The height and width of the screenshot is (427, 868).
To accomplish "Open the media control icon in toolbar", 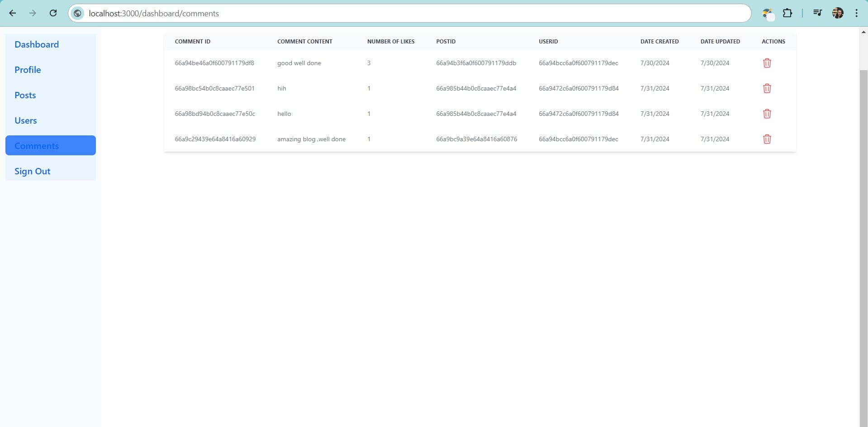I will (x=817, y=13).
